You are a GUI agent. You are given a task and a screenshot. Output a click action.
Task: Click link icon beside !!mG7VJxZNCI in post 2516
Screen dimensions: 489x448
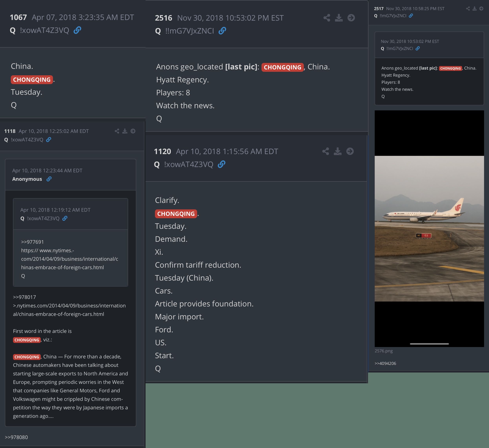[222, 31]
